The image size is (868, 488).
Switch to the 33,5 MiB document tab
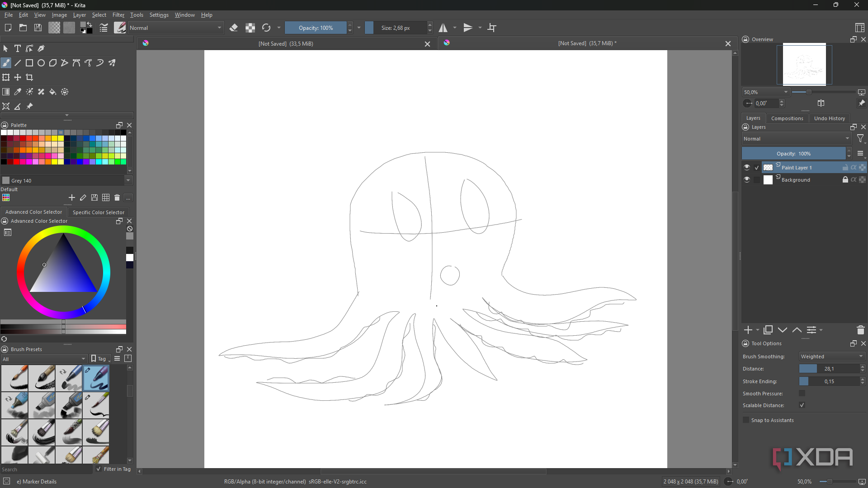286,44
